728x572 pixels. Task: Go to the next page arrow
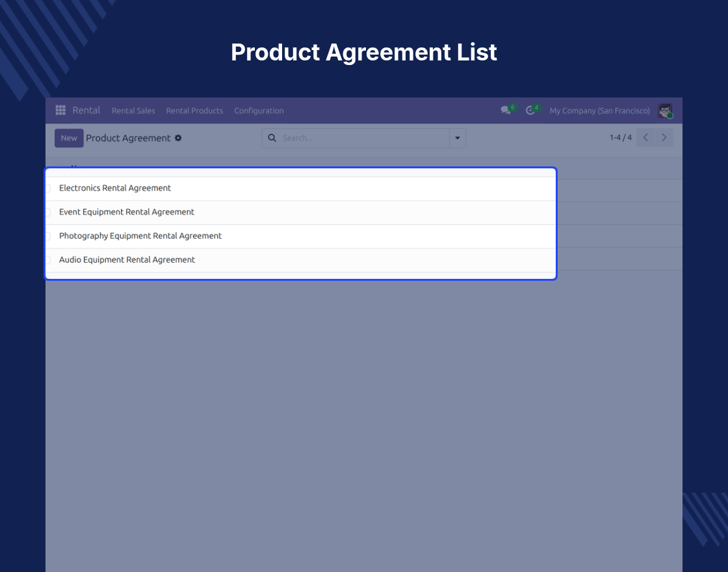[x=664, y=137]
